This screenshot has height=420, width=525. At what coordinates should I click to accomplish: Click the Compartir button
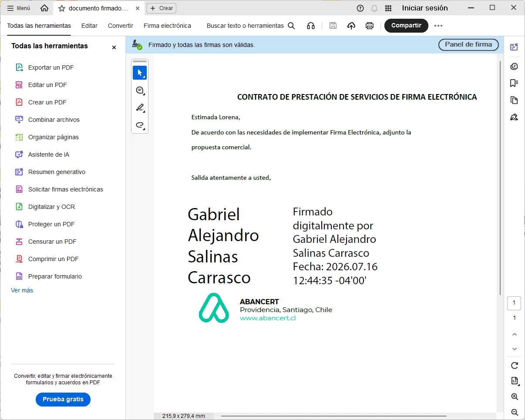[406, 25]
